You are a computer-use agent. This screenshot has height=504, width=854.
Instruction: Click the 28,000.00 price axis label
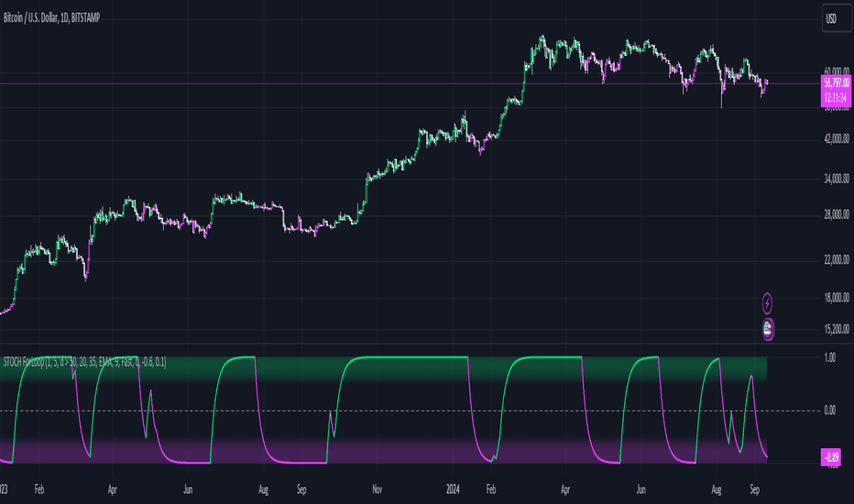coord(837,214)
